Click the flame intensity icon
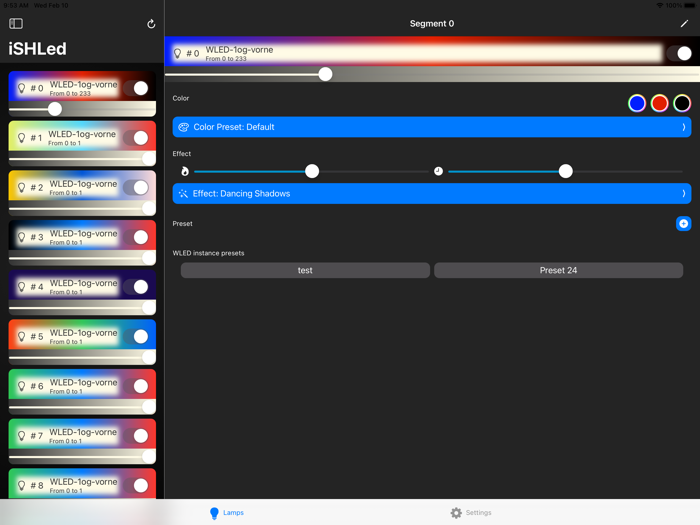The image size is (700, 525). [x=185, y=171]
